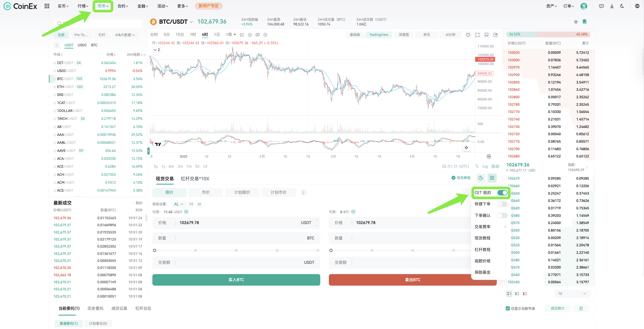This screenshot has height=329, width=644.
Task: Jump to latest candle double arrow
Action: (466, 148)
